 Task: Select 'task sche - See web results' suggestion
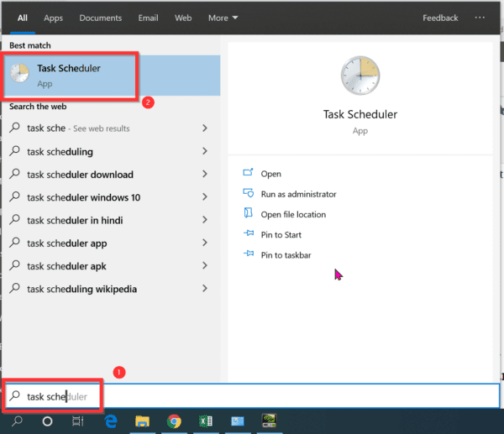[x=111, y=128]
